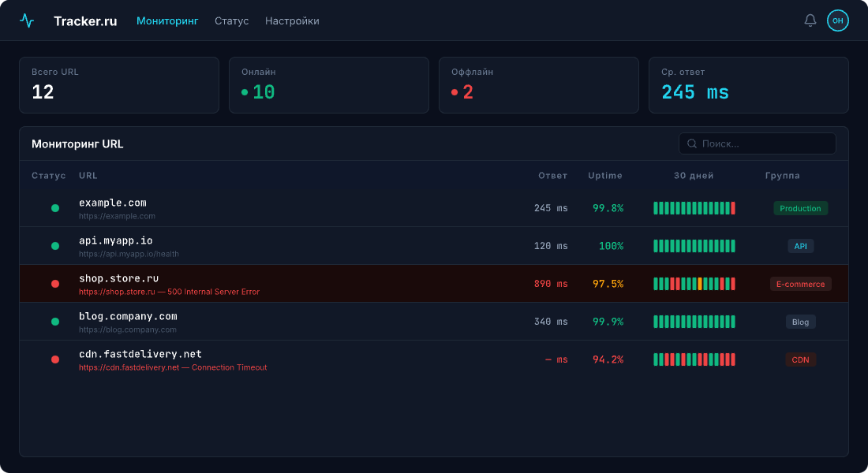The image size is (868, 473).
Task: Select the Production group tag
Action: point(800,208)
